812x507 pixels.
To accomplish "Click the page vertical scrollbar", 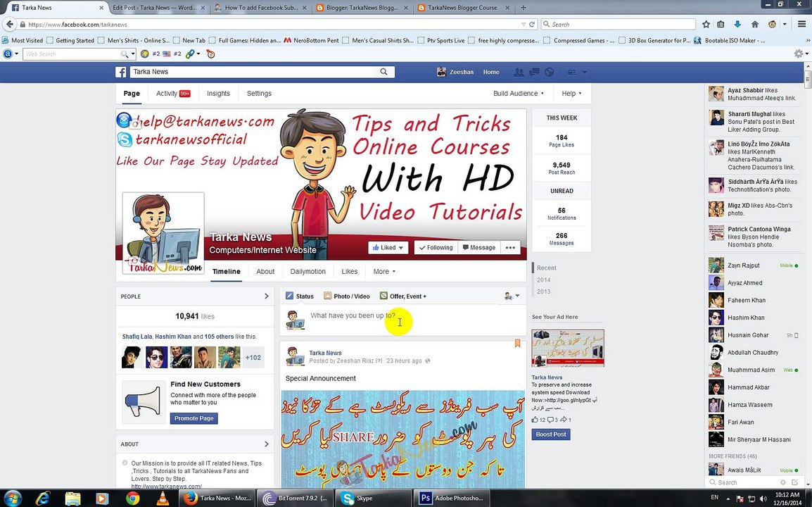I will tap(808, 275).
